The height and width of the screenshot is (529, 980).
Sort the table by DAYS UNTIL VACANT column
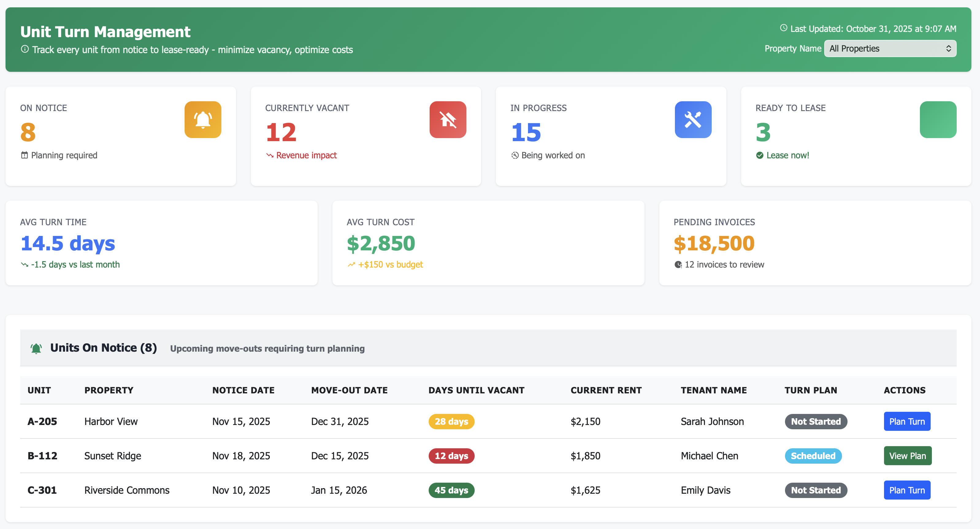476,390
